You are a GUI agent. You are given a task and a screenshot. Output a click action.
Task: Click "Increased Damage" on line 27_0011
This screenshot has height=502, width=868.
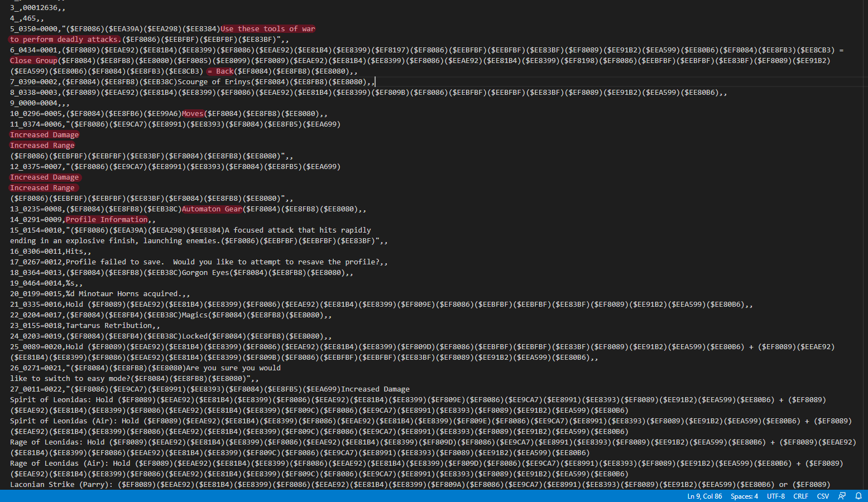pos(375,389)
